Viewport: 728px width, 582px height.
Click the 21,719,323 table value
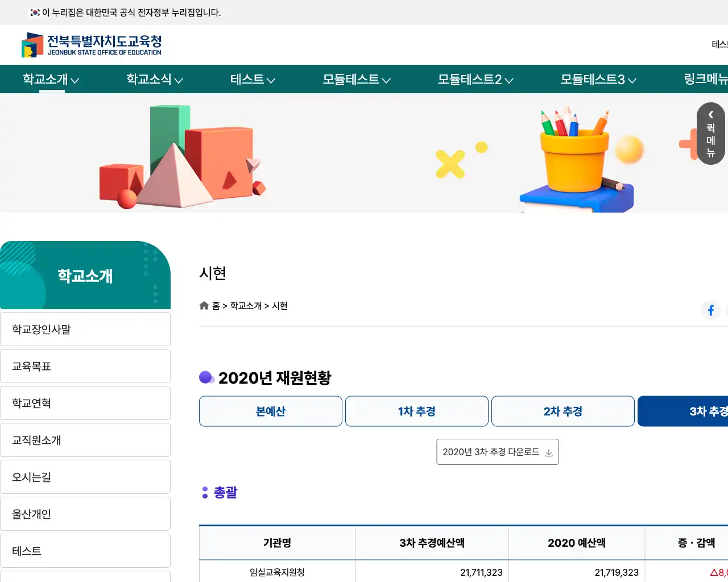point(617,572)
